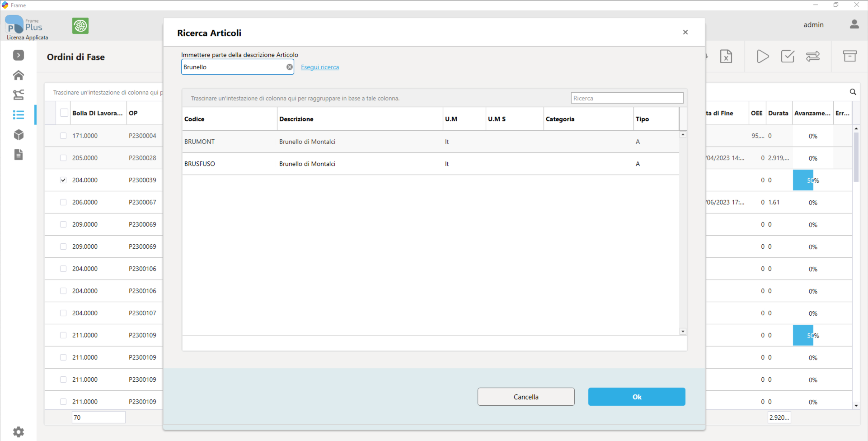The height and width of the screenshot is (441, 868).
Task: Open the list view icon in the sidebar
Action: tap(19, 115)
